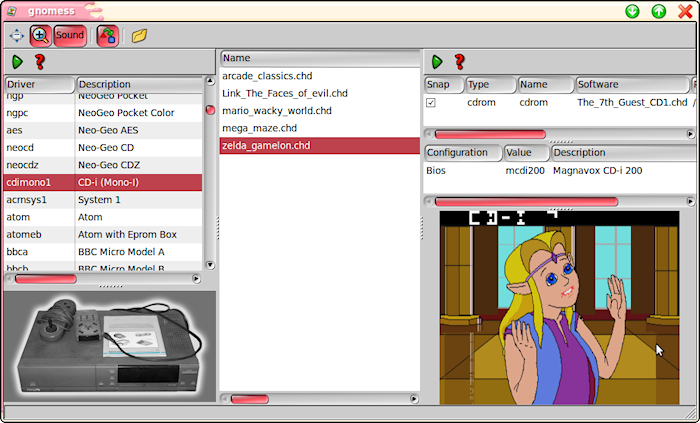This screenshot has height=423, width=700.
Task: Click right arrow of driver list horizontal scrollbar
Action: point(196,279)
